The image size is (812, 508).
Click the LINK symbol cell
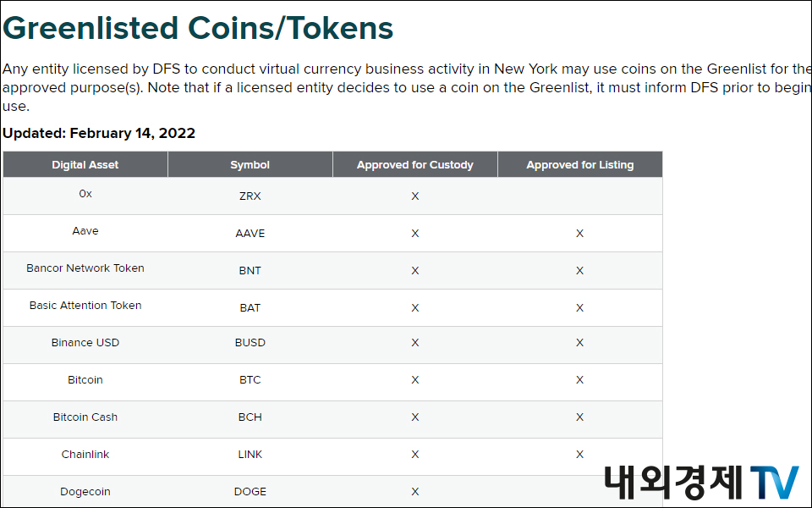(250, 455)
